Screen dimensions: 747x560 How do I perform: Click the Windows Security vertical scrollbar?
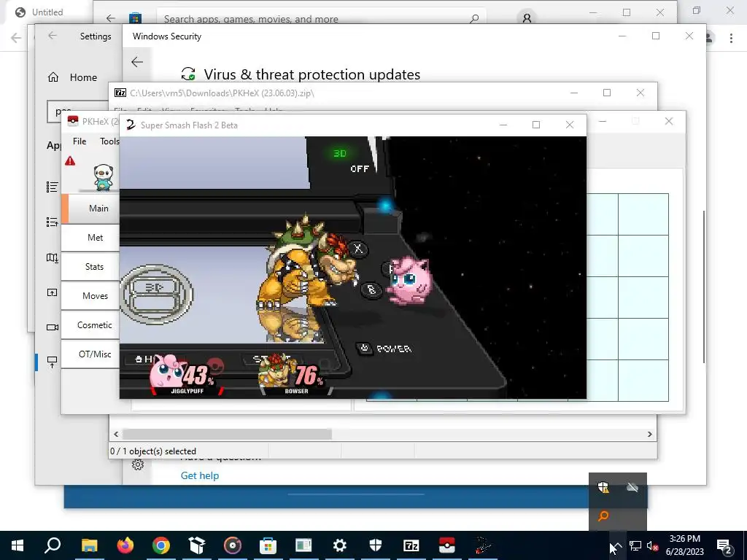703,287
